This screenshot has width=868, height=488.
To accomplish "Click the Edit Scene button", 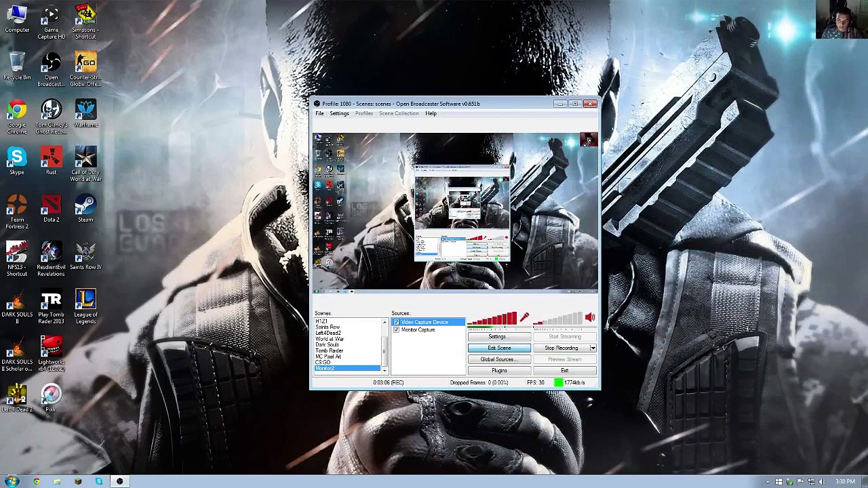I will coord(499,348).
